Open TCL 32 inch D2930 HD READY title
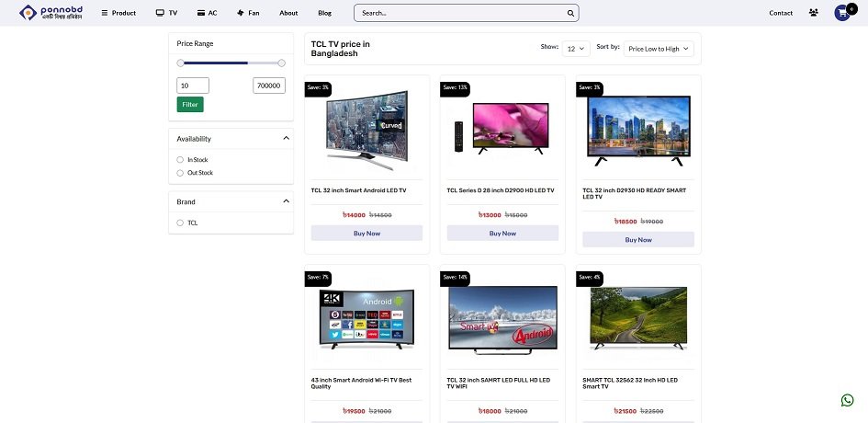The image size is (868, 423). (635, 193)
